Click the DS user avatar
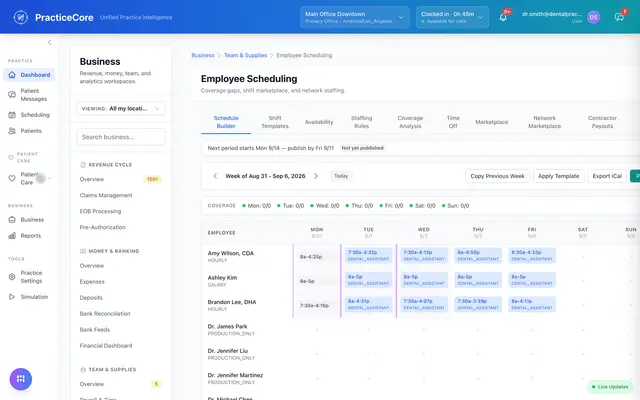The height and width of the screenshot is (400, 640). coord(593,17)
